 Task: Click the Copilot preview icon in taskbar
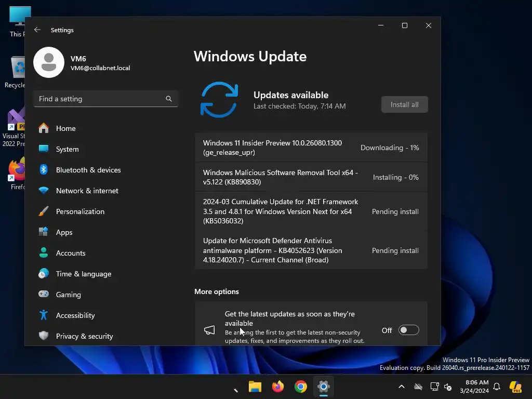[x=516, y=387]
